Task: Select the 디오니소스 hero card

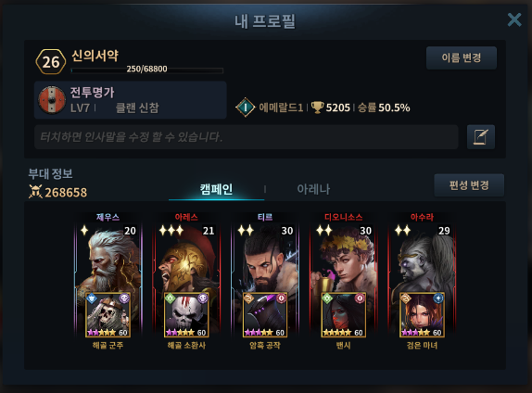Action: coord(343,275)
